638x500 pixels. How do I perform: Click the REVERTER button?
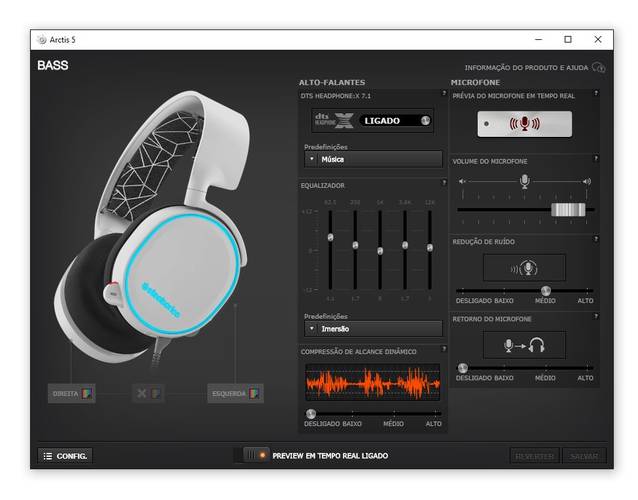coord(535,456)
